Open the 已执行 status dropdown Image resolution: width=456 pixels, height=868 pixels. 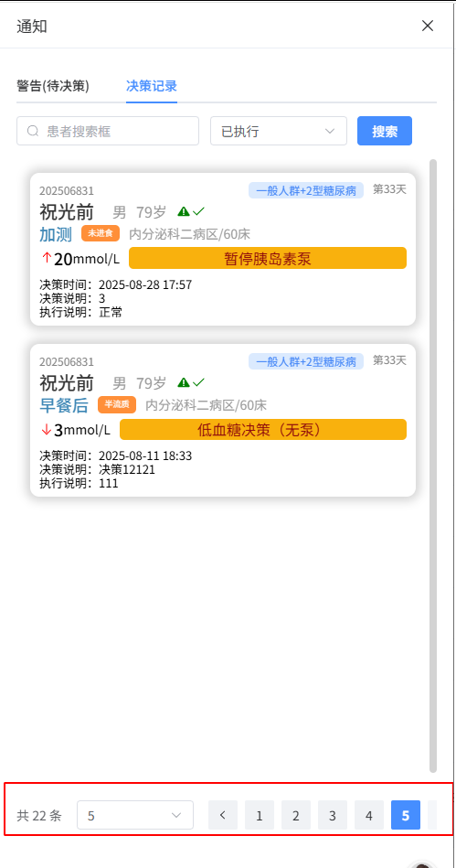click(x=279, y=131)
